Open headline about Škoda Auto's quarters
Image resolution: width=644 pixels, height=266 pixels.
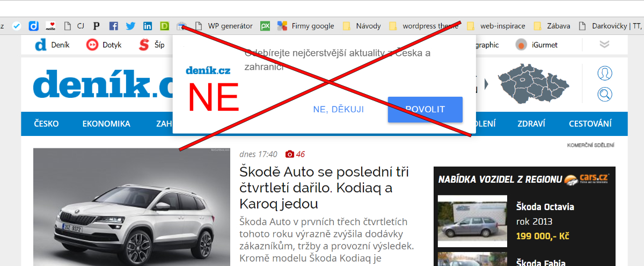point(324,188)
